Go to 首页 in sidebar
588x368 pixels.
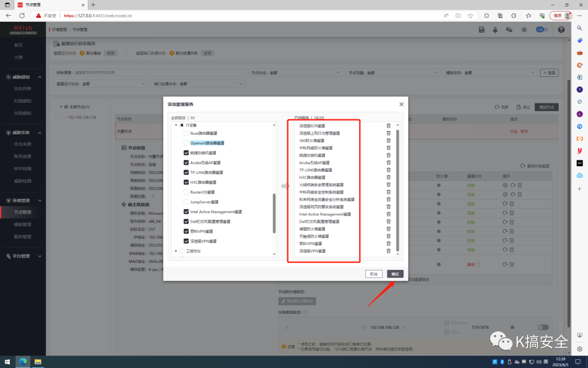(19, 45)
